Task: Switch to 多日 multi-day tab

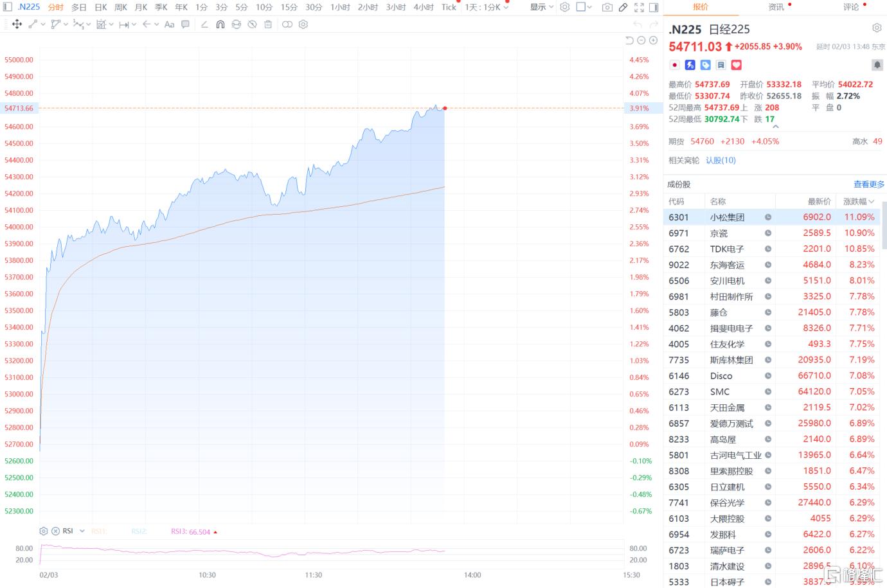Action: [x=79, y=7]
